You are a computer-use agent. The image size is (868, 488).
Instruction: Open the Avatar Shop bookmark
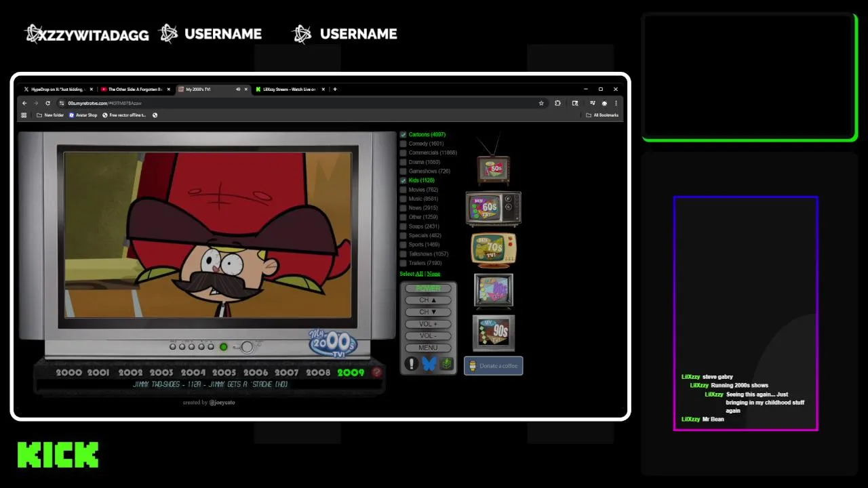(x=83, y=115)
